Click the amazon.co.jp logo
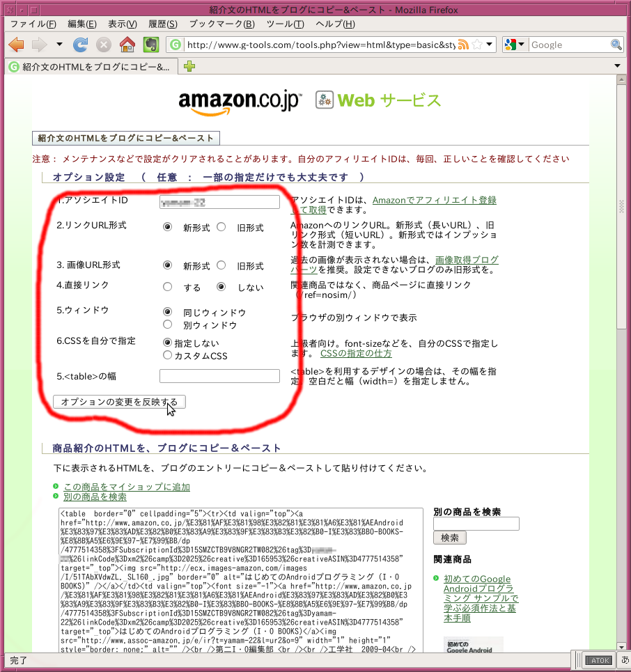The width and height of the screenshot is (631, 672). click(240, 102)
